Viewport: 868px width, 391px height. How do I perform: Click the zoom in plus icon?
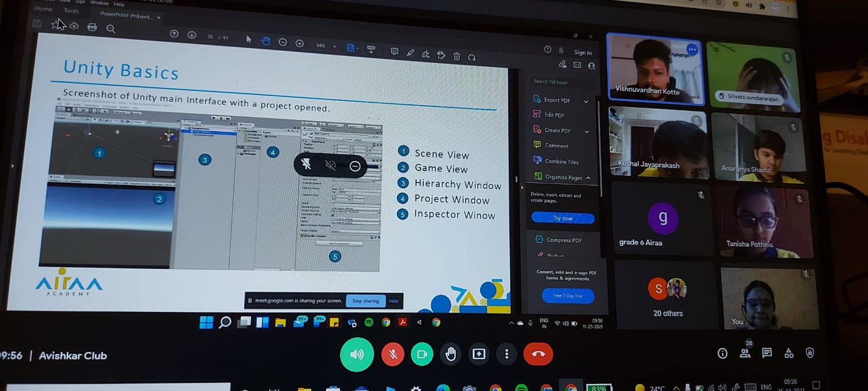[299, 43]
